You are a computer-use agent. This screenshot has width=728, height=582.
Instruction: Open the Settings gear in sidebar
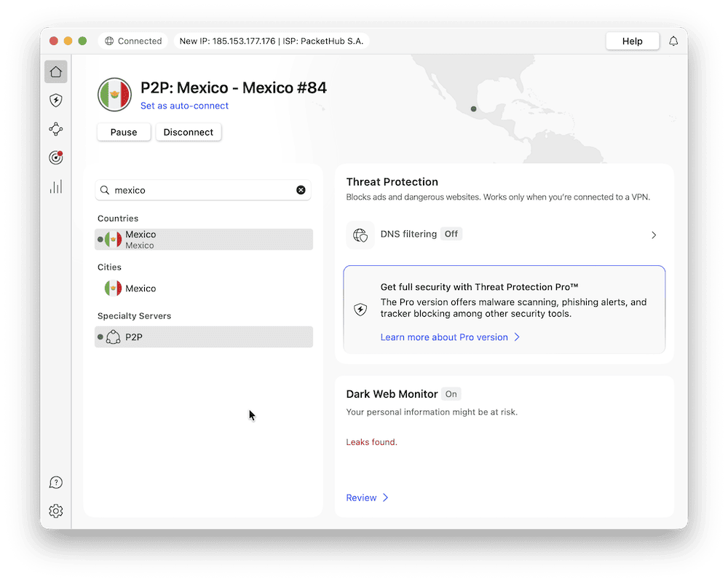click(x=56, y=511)
